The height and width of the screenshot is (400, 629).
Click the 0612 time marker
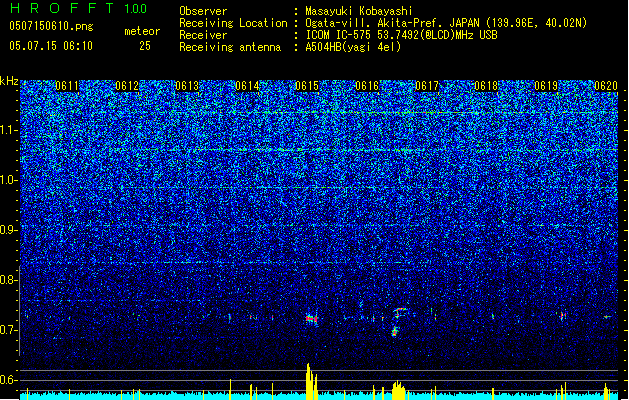(127, 86)
